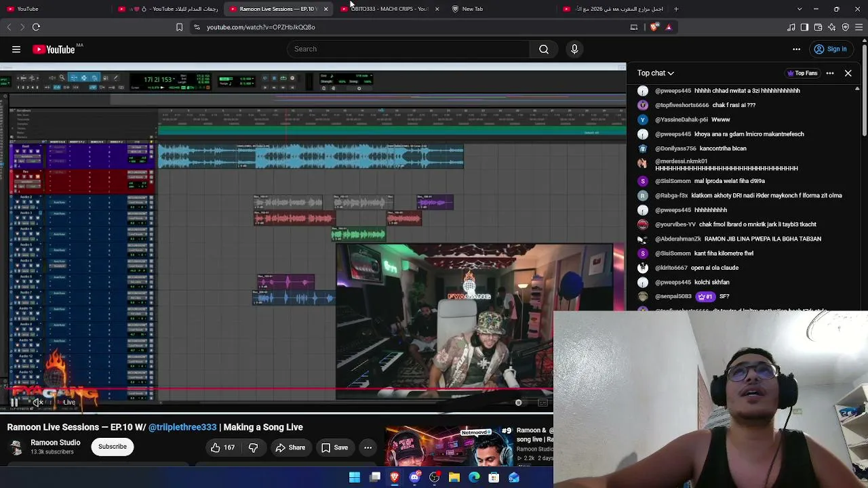Bookmark this page using the bookmark icon
The width and height of the screenshot is (868, 488).
pos(179,27)
